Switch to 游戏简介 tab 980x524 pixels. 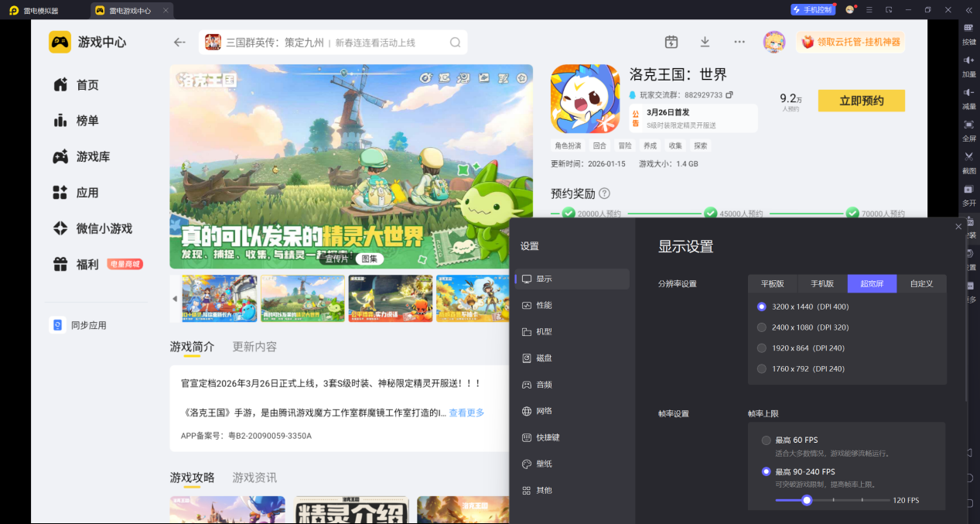[x=192, y=346]
